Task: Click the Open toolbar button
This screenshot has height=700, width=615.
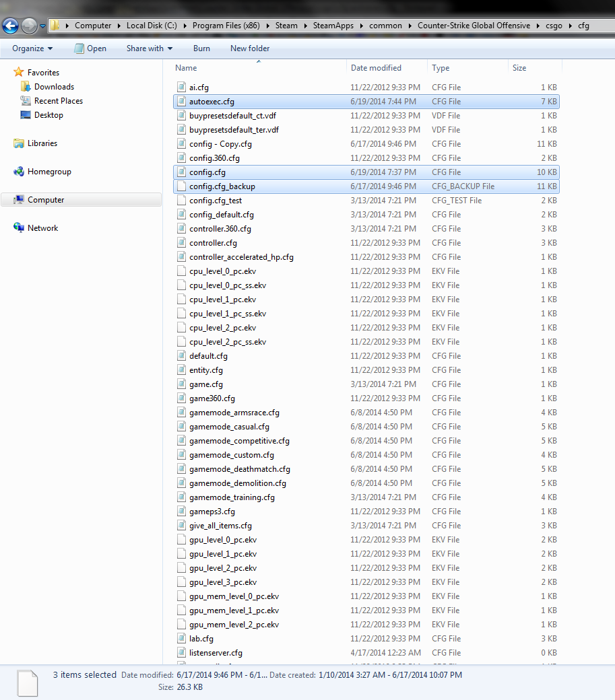Action: pos(91,48)
